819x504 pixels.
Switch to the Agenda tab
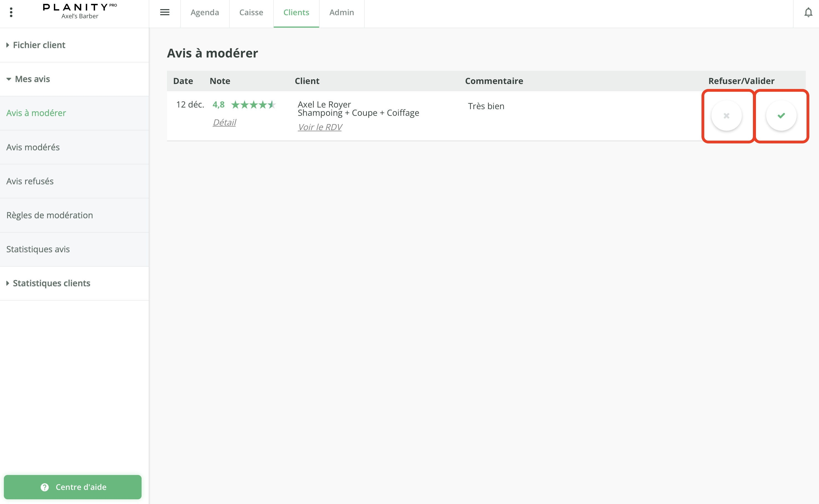(205, 12)
